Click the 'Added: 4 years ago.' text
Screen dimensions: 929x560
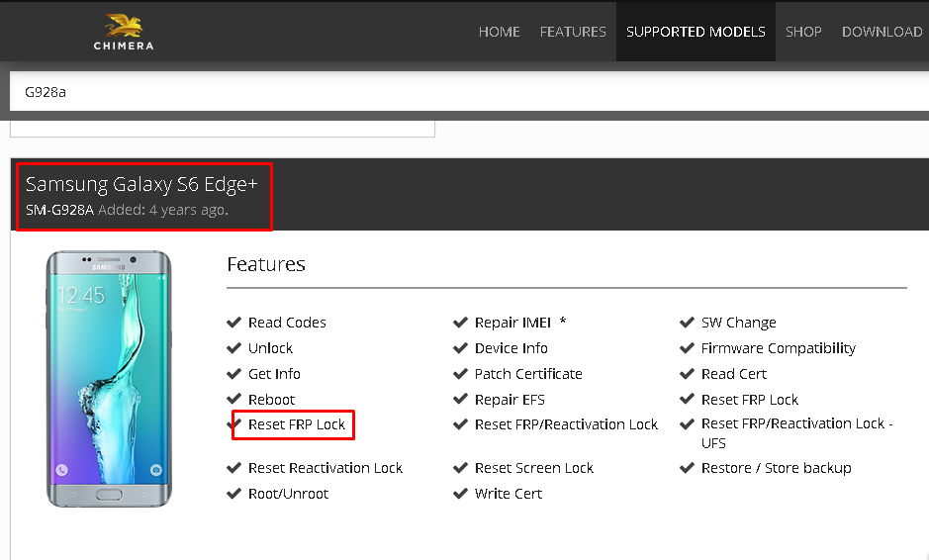click(x=163, y=210)
